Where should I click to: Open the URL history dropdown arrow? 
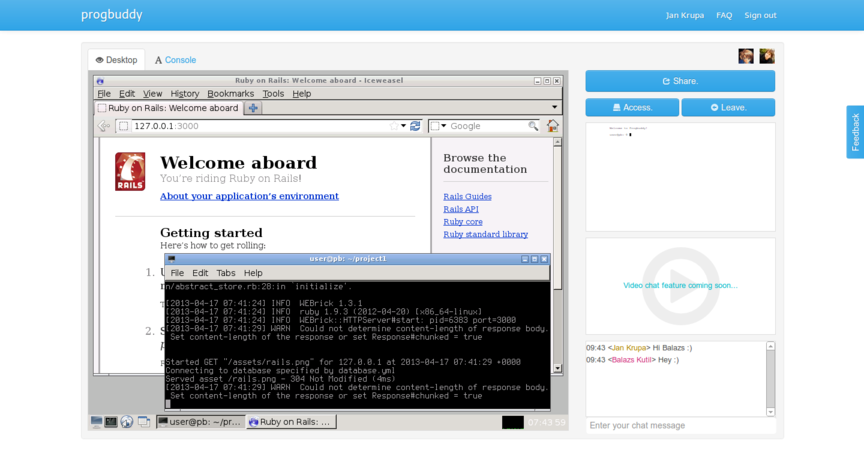pyautogui.click(x=404, y=126)
